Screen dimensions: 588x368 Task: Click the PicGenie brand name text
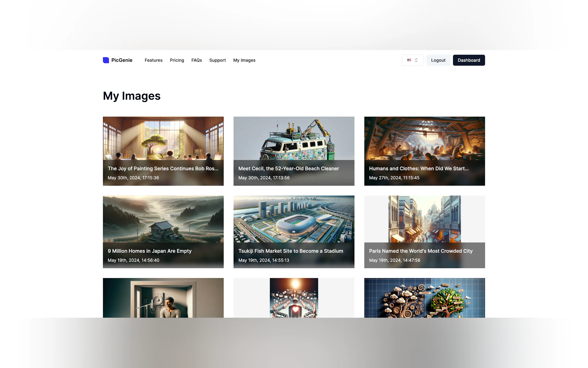point(122,60)
